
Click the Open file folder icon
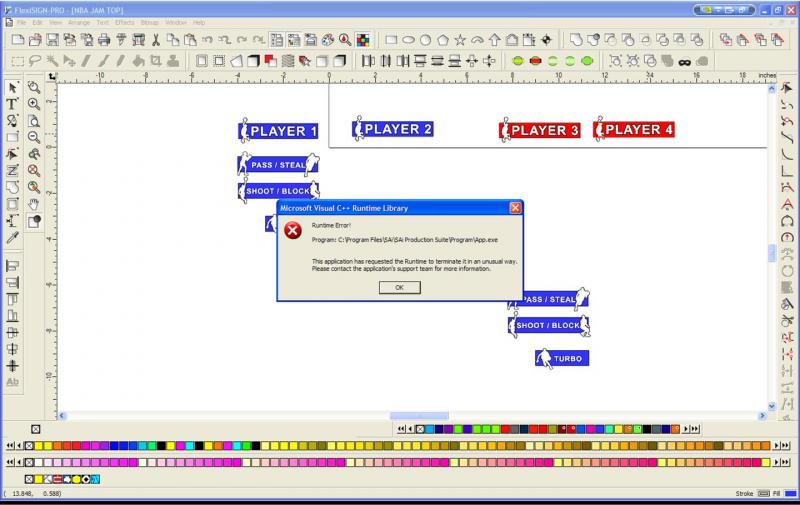35,40
